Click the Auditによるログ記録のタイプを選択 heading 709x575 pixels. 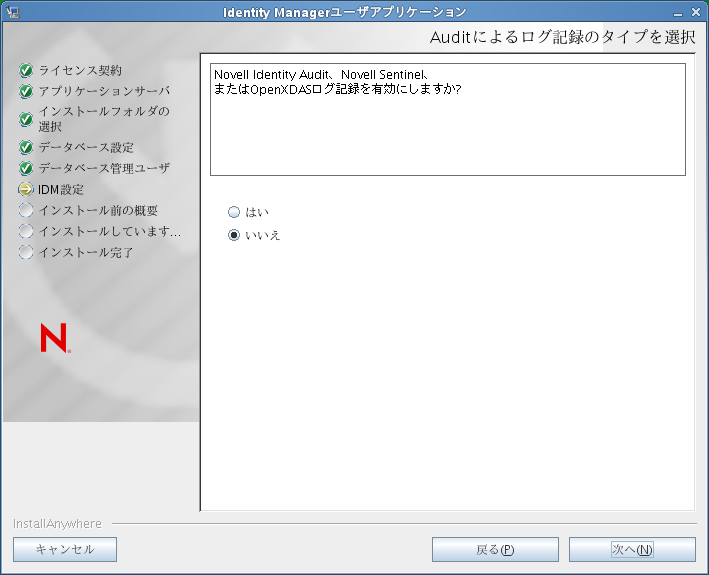[562, 37]
